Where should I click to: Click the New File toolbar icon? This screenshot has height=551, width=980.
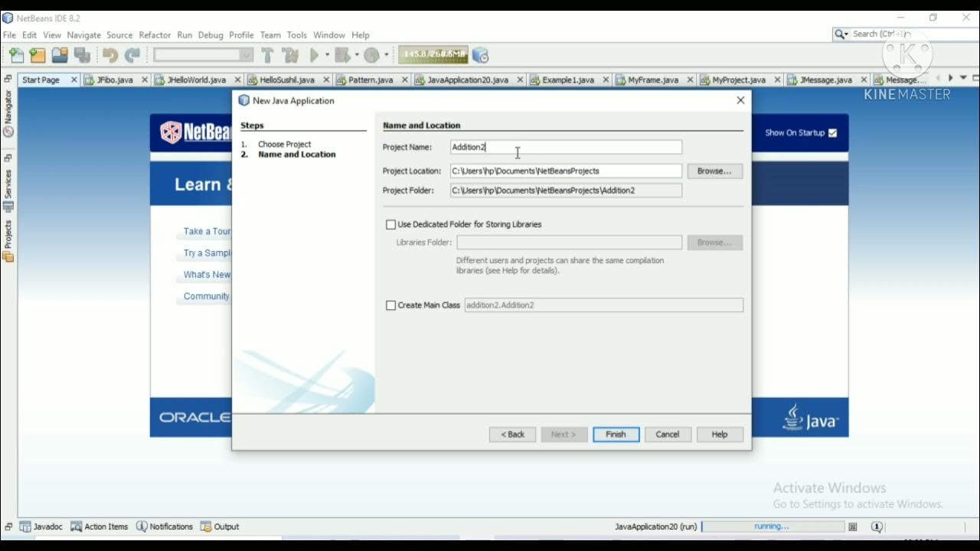(x=16, y=55)
